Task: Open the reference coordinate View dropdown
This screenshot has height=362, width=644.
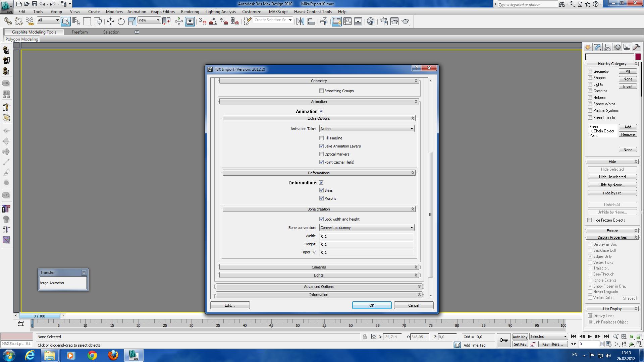Action: coord(149,20)
